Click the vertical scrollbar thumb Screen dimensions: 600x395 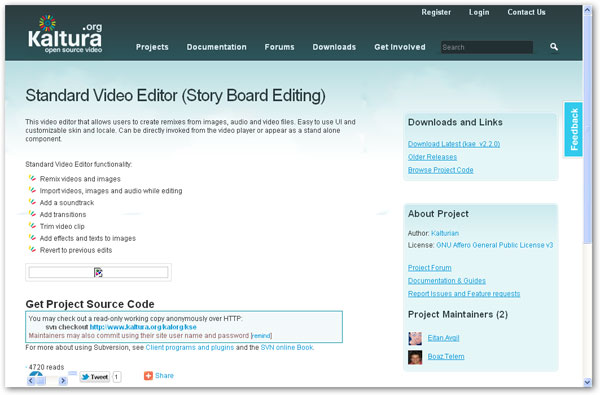(587, 129)
